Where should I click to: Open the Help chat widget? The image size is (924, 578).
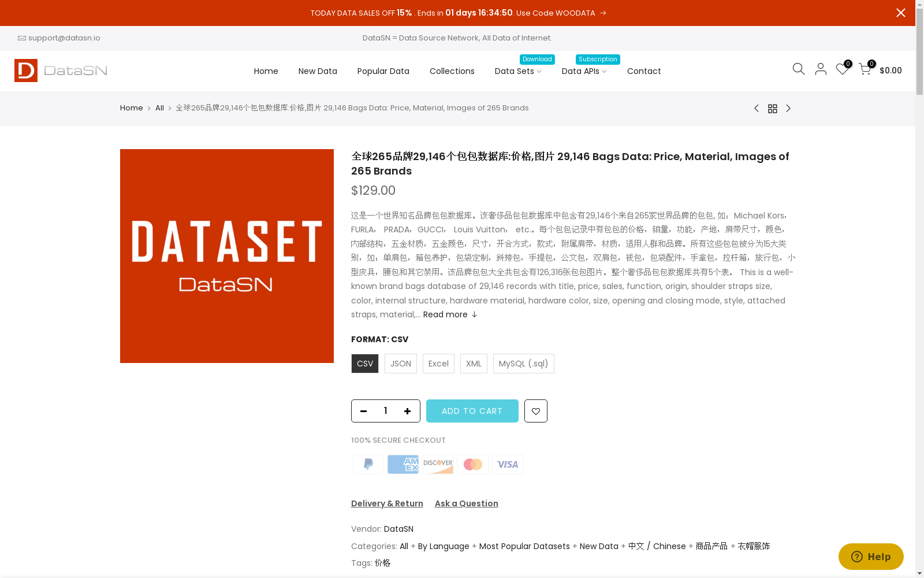[871, 557]
